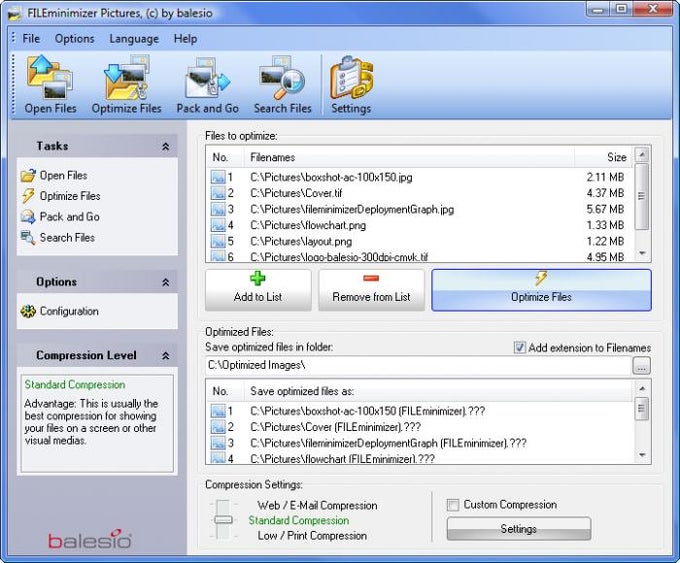Image resolution: width=680 pixels, height=563 pixels.
Task: Click scroll-down arrow of optimized files list
Action: (x=642, y=455)
